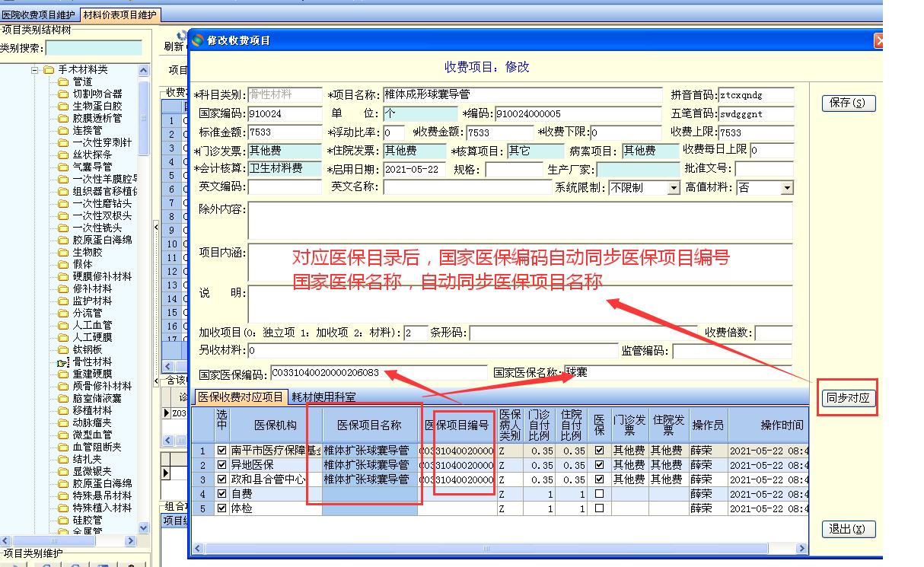Click the tree scrollbar down arrow
The height and width of the screenshot is (567, 924).
(145, 527)
